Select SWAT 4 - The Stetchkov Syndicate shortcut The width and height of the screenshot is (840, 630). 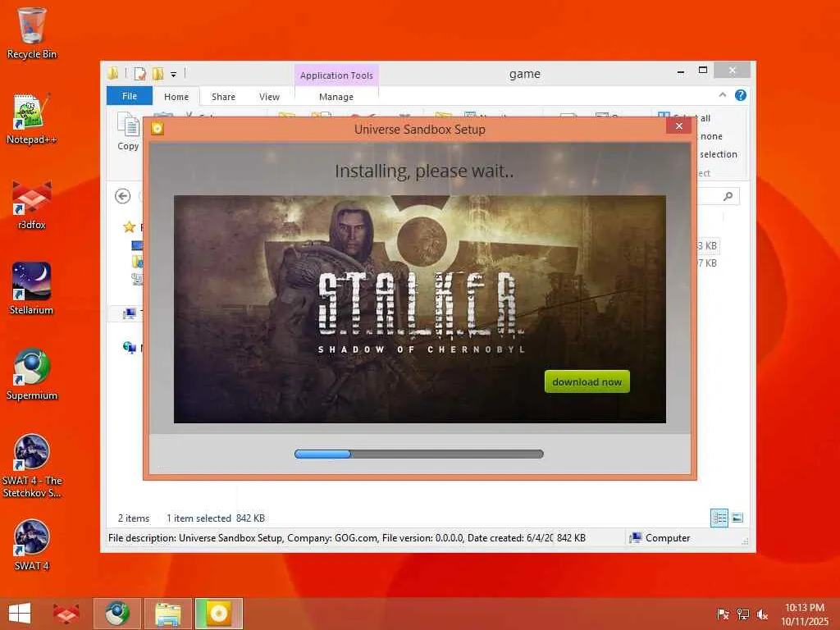(32, 466)
